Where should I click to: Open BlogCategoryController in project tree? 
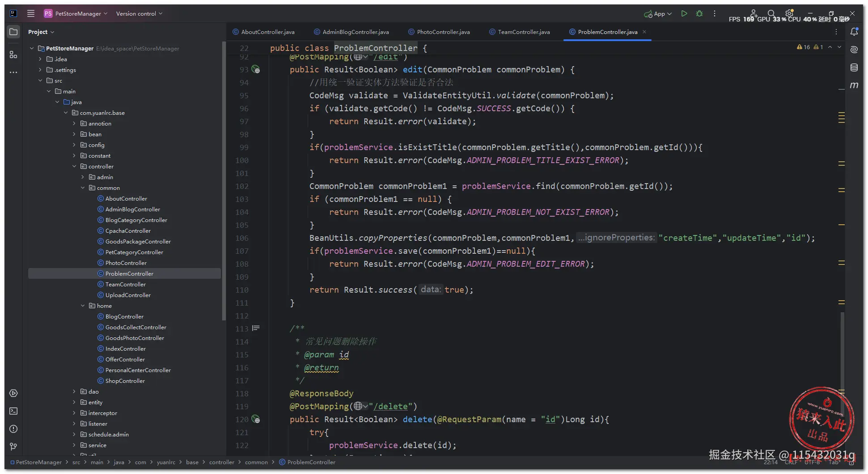click(136, 220)
